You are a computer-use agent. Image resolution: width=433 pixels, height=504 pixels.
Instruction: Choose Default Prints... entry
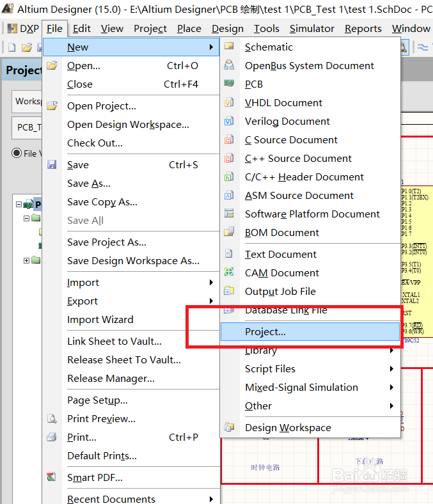coord(132,456)
